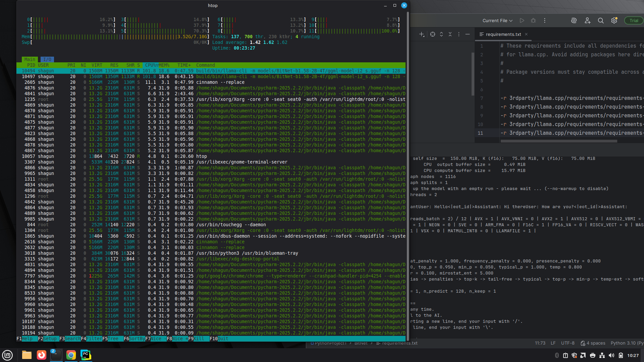Screen dimensions: 644x362
Task: Click the Run button in PyCharm toolbar
Action: point(522,20)
